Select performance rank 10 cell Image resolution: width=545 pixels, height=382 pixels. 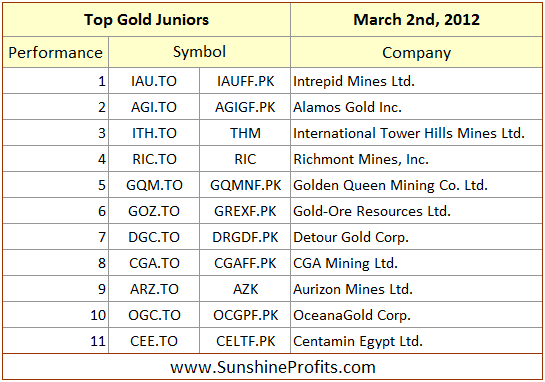point(56,315)
